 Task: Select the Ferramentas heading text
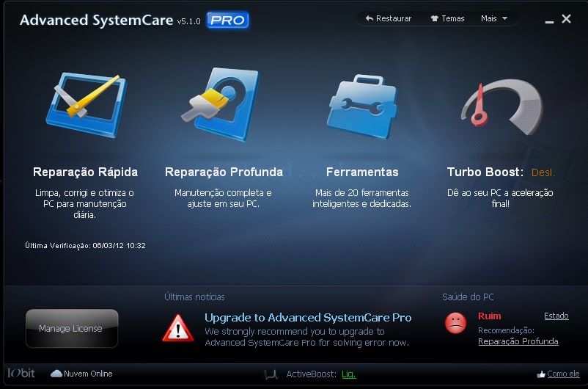pos(362,172)
